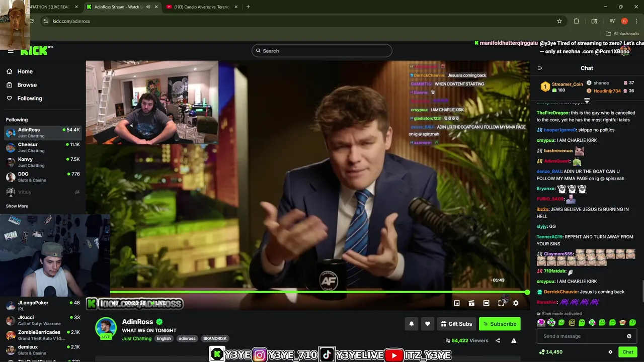
Task: Toggle mini player mode in video
Action: click(x=457, y=303)
